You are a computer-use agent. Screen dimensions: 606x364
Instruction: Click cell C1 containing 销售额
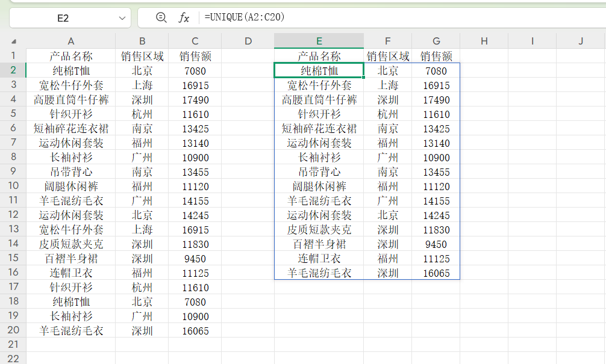195,56
